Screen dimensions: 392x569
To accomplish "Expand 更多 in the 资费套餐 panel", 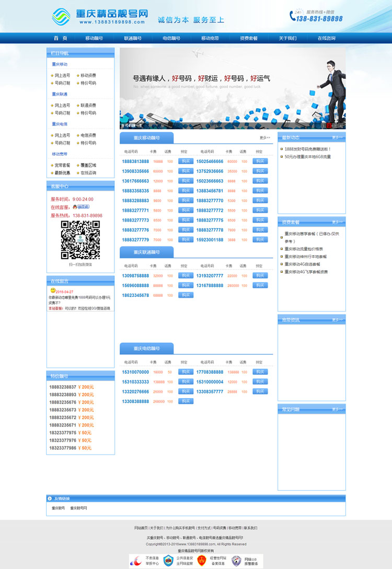I will [337, 223].
